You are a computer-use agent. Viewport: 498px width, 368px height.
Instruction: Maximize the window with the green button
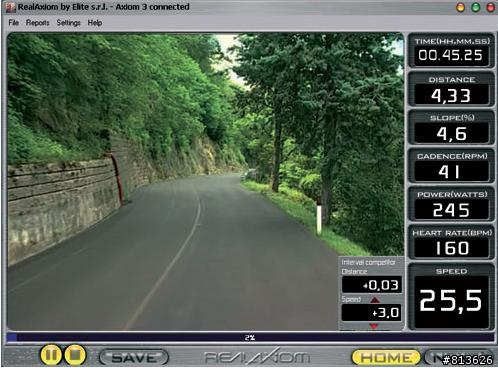476,7
